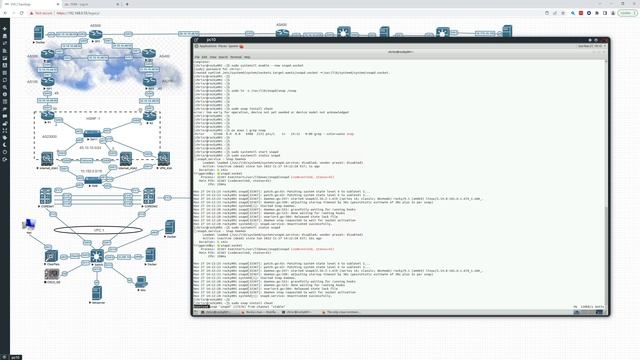Launch Firefox from the remote desktop panel
640x360 pixels.
point(241,46)
